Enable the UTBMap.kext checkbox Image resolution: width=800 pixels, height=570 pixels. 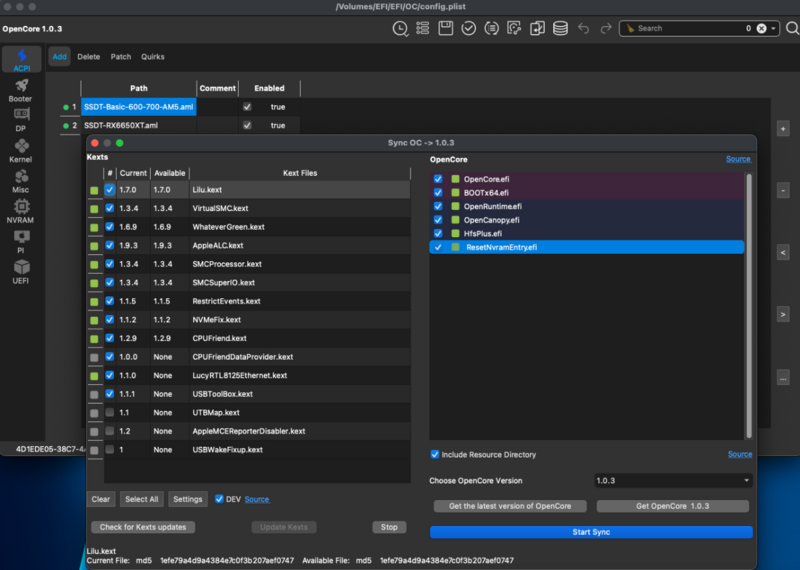point(110,412)
